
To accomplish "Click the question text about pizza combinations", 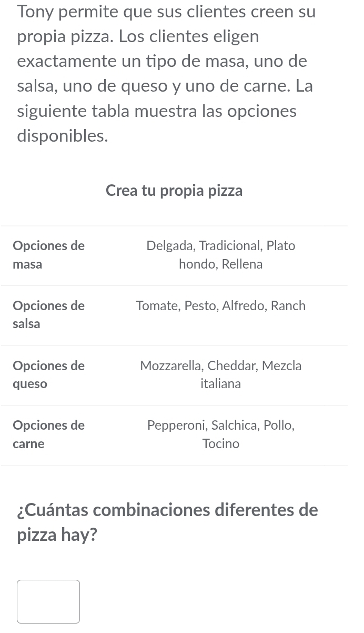I will click(x=167, y=522).
